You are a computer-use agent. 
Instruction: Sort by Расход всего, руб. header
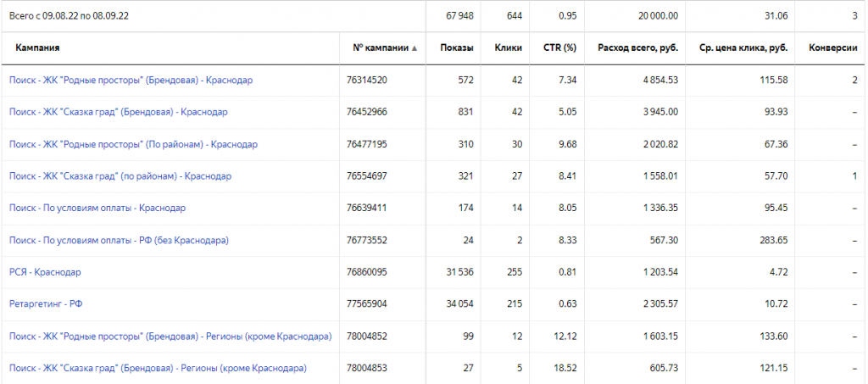coord(637,47)
